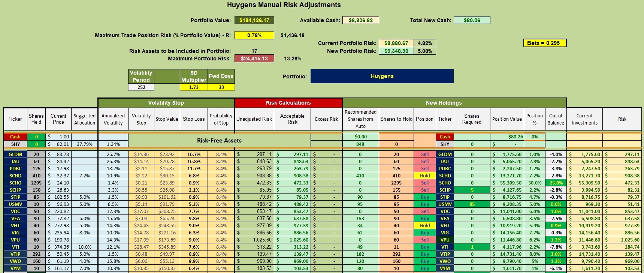Click the STIP Buy position cell

click(425, 197)
